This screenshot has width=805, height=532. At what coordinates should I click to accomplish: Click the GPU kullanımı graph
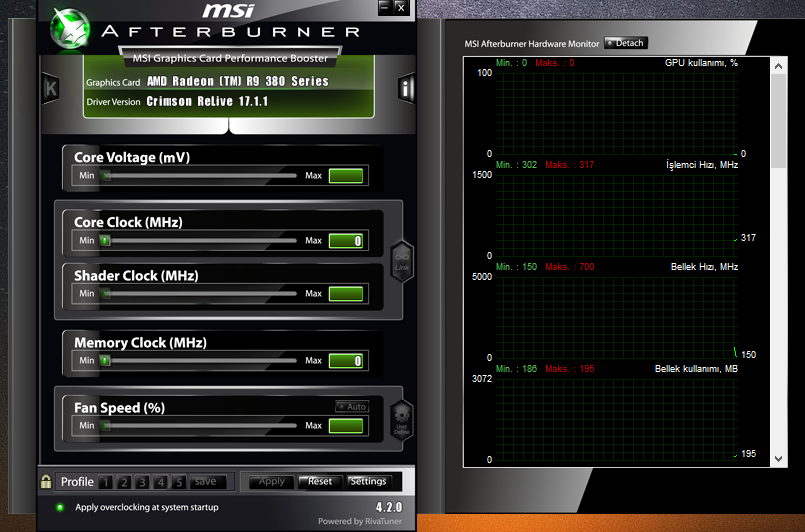[617, 113]
